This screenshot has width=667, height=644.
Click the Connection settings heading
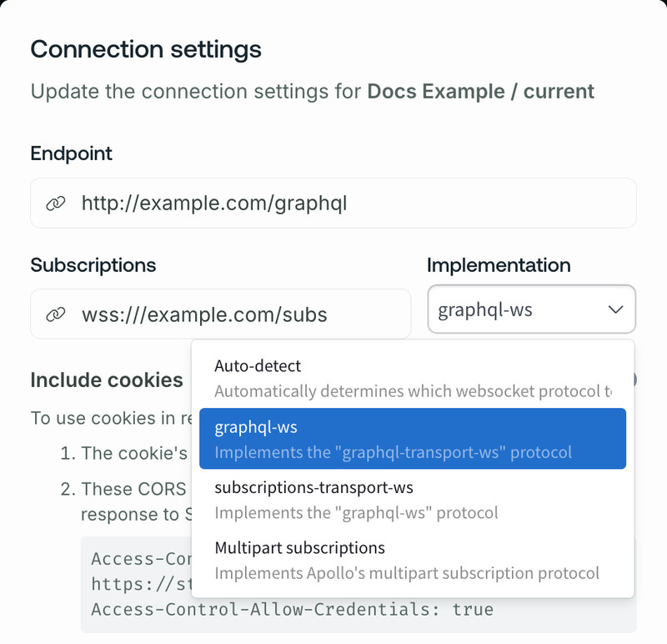point(146,48)
